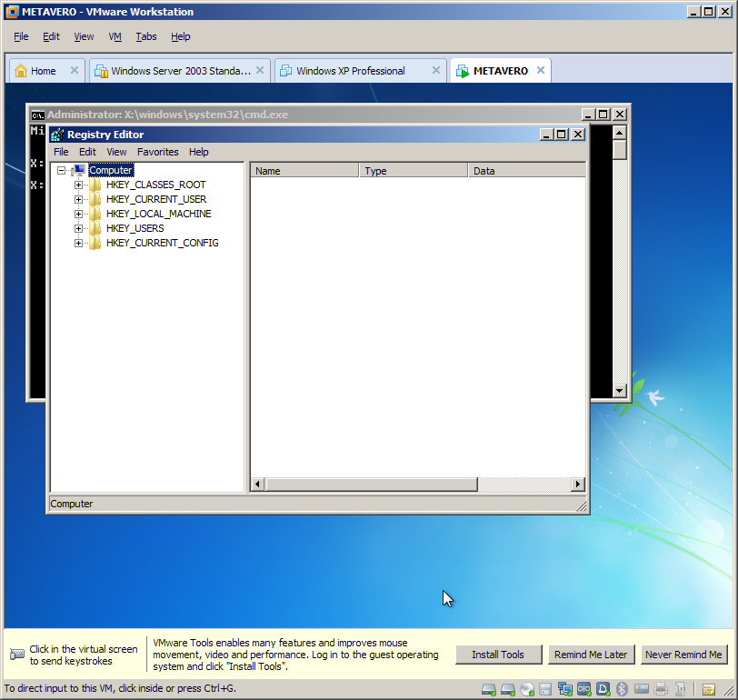Image resolution: width=738 pixels, height=700 pixels.
Task: Click the cmd.exe window title icon
Action: pyautogui.click(x=37, y=115)
